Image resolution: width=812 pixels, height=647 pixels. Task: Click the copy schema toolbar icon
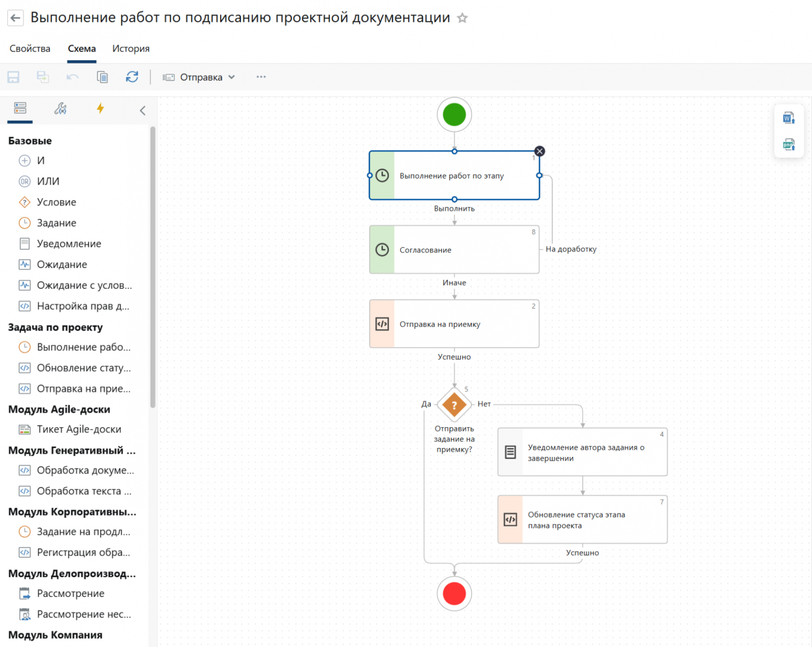coord(103,77)
